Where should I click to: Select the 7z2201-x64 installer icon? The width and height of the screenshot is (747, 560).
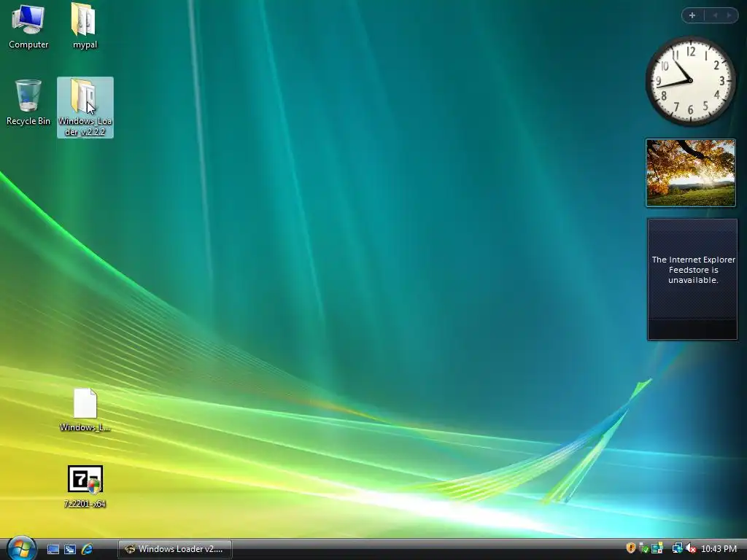(85, 486)
